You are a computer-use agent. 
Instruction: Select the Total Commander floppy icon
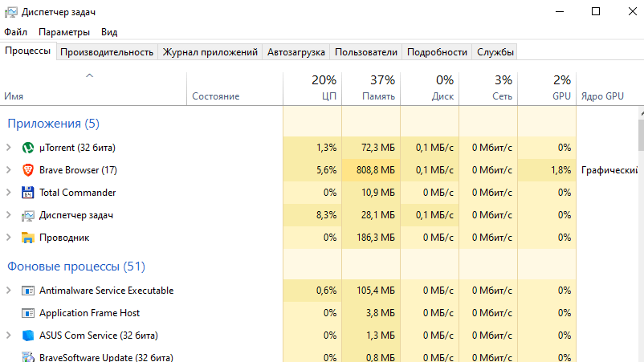point(28,193)
